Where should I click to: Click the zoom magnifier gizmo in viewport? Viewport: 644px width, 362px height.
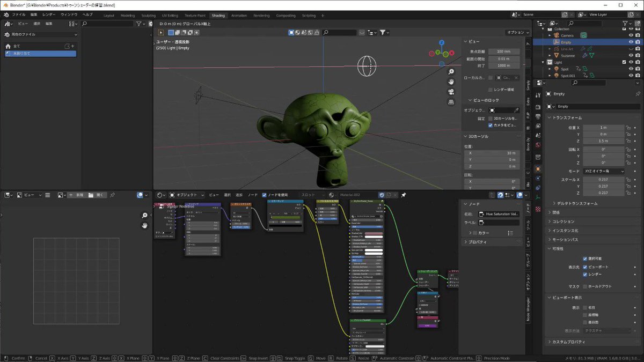(451, 71)
